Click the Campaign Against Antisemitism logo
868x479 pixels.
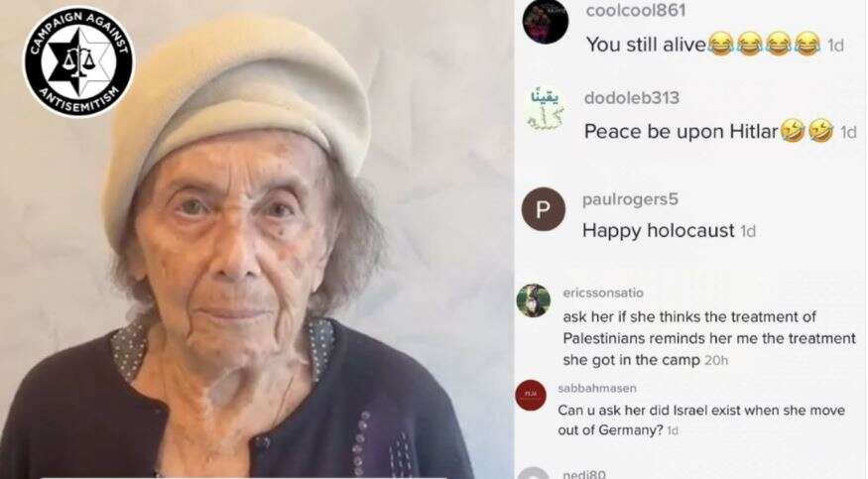(x=78, y=61)
